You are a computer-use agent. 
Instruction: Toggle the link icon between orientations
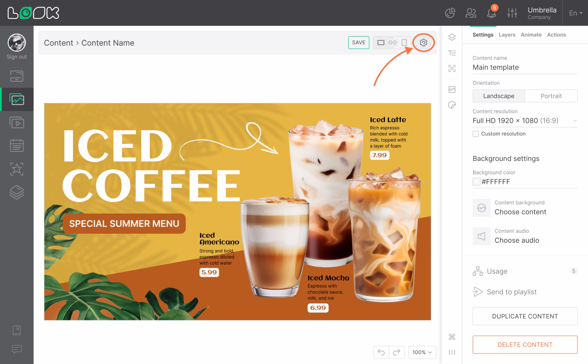tap(392, 43)
